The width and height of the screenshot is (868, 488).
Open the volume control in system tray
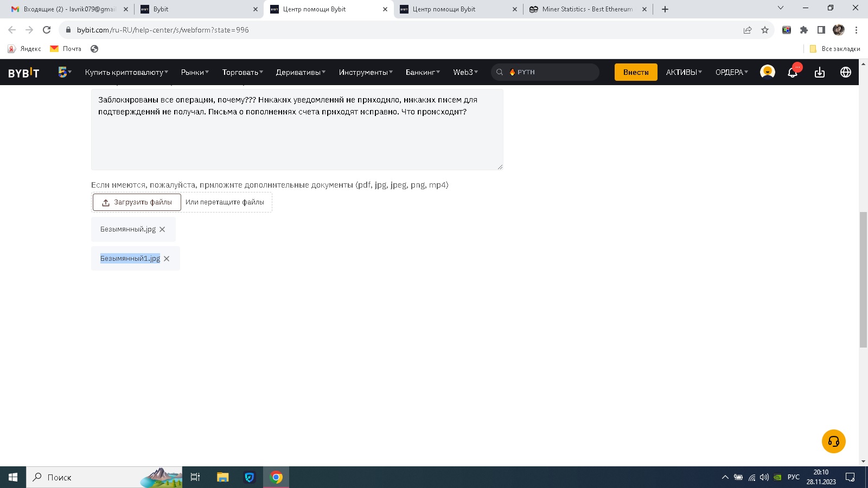point(764,477)
